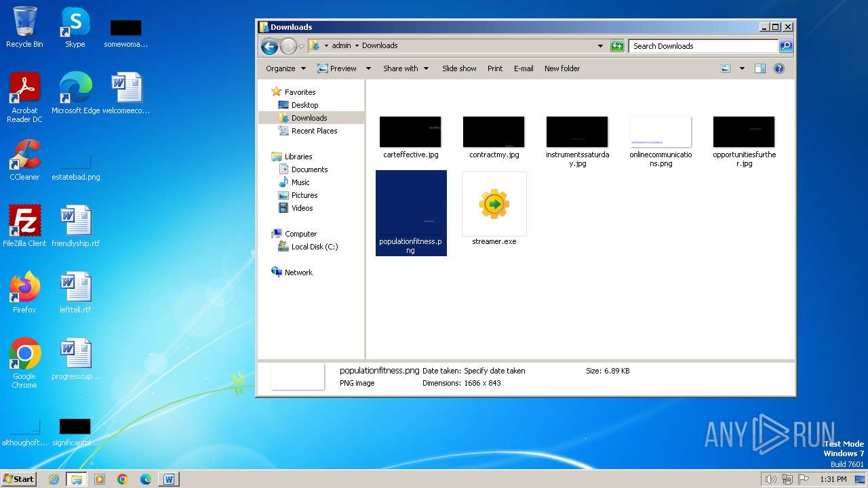Open Videos library in sidebar

(x=302, y=208)
